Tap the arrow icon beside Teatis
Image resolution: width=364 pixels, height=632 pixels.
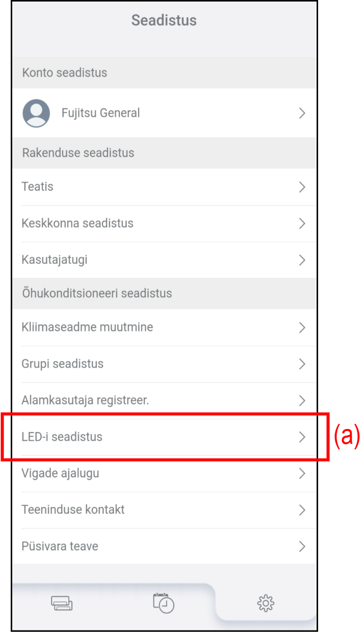pyautogui.click(x=302, y=187)
